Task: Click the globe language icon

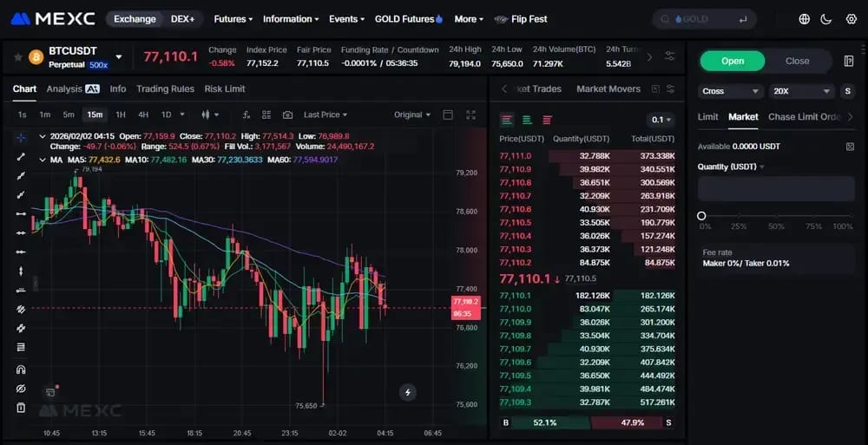Action: [805, 19]
